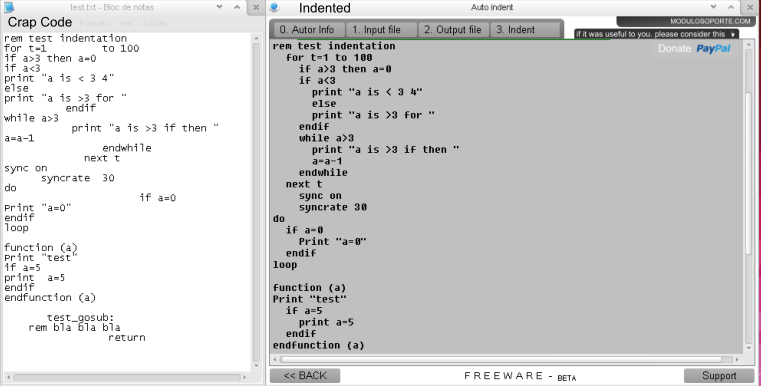Image resolution: width=761 pixels, height=386 pixels.
Task: Close the Notepad test.txt window
Action: pos(256,7)
